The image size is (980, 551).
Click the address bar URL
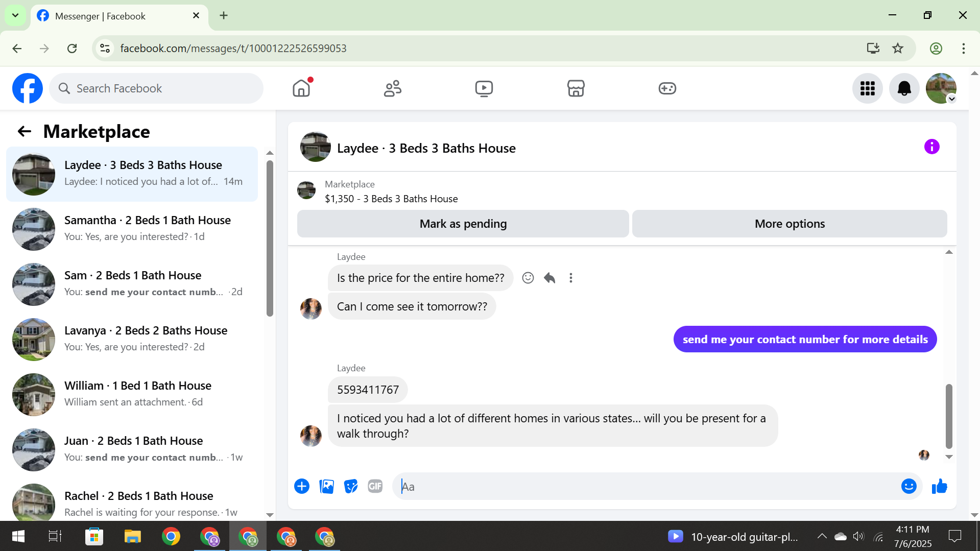click(233, 49)
